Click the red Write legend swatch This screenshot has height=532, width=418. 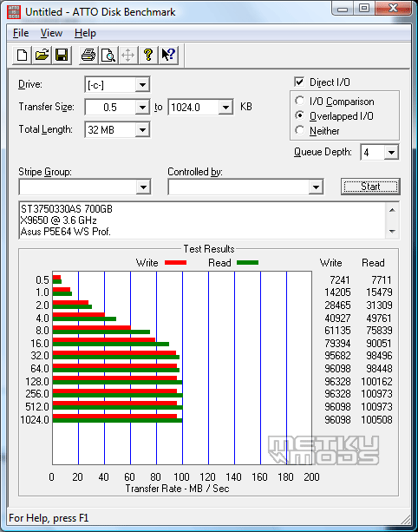[x=175, y=263]
